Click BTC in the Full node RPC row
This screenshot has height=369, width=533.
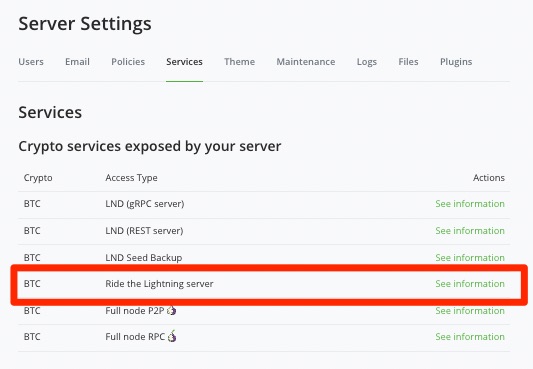pos(32,337)
